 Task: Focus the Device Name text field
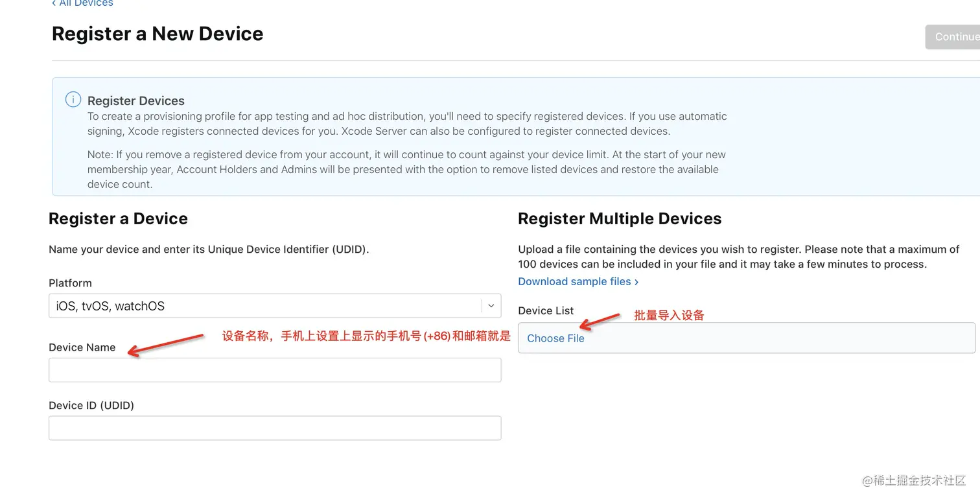[x=275, y=370]
